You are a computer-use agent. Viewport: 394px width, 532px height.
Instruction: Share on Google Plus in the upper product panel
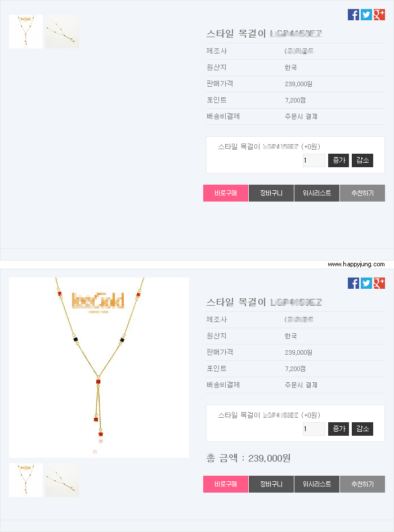tap(379, 15)
